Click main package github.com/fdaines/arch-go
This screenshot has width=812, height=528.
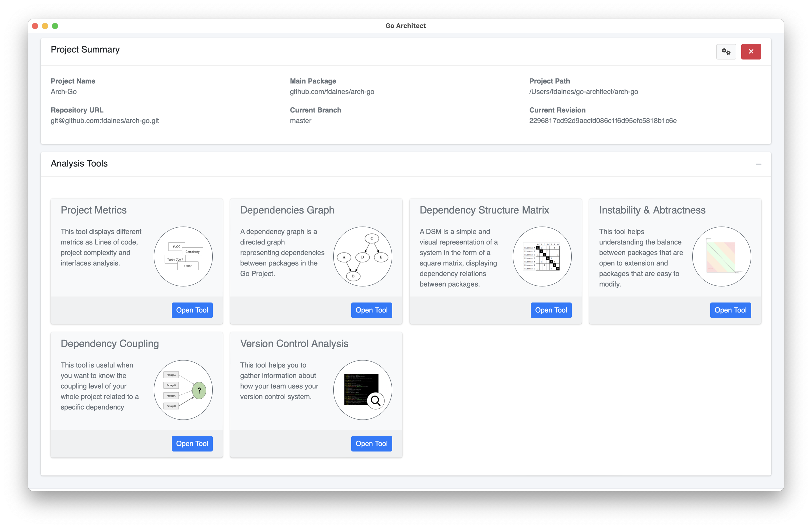[332, 91]
